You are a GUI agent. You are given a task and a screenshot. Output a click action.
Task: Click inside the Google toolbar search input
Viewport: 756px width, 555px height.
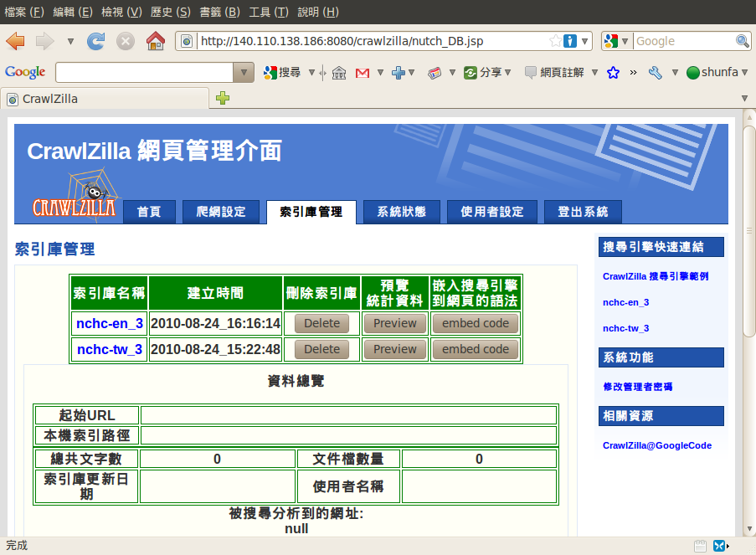point(145,72)
